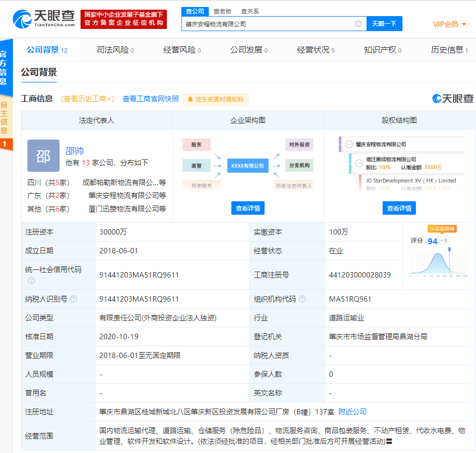The height and width of the screenshot is (453, 476).
Task: Click 宿迁晟成物流有限公司 shareholder name
Action: point(391,159)
